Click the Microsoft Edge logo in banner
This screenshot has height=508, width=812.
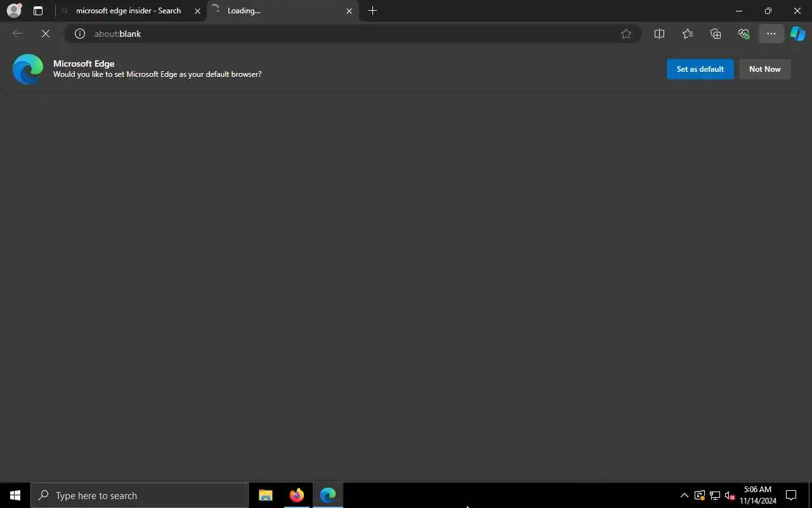28,69
